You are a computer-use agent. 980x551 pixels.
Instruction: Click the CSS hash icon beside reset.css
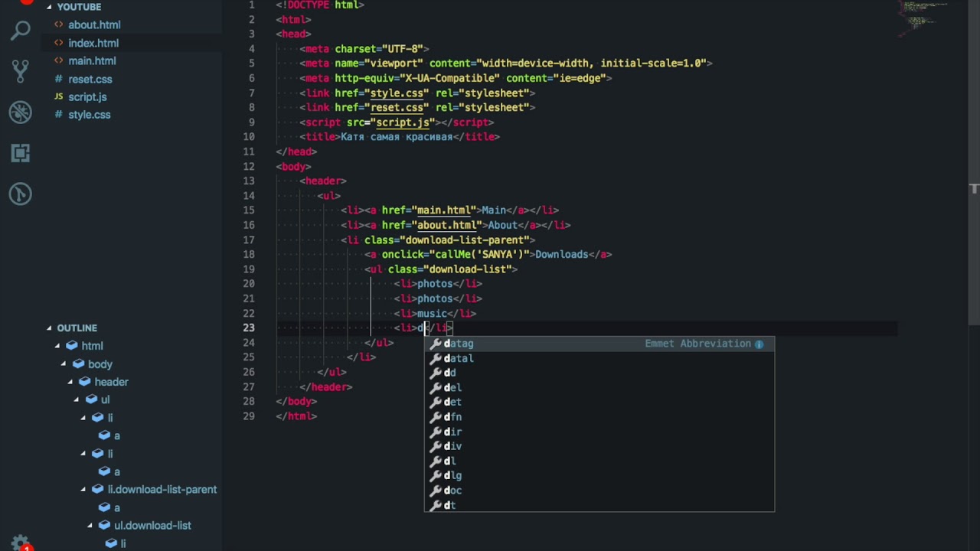click(59, 79)
